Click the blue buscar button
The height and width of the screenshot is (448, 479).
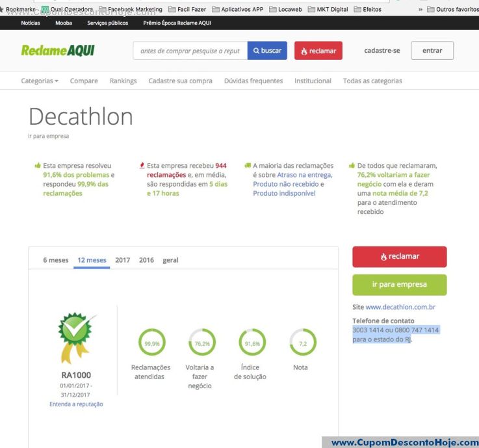click(267, 51)
